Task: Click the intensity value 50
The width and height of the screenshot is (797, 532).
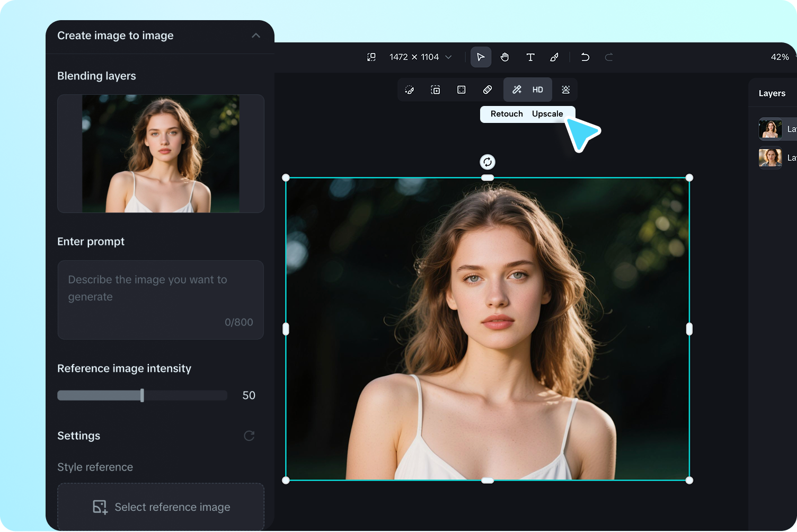Action: 249,395
